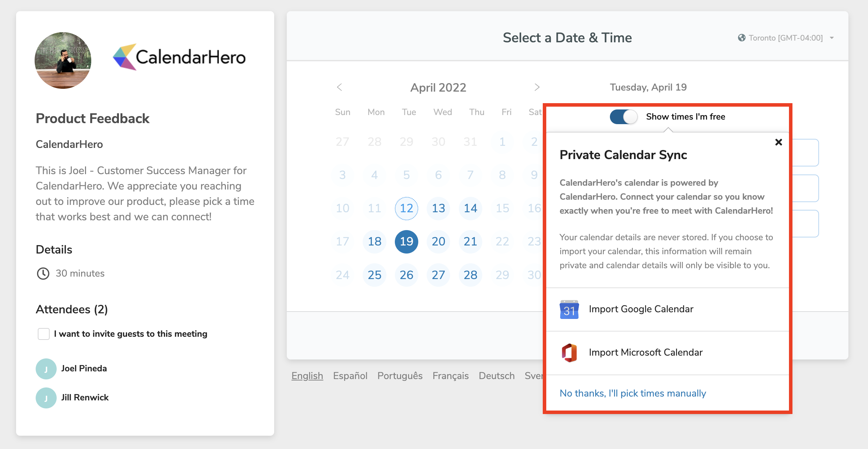Click Joel Pineda's avatar circle

(46, 369)
